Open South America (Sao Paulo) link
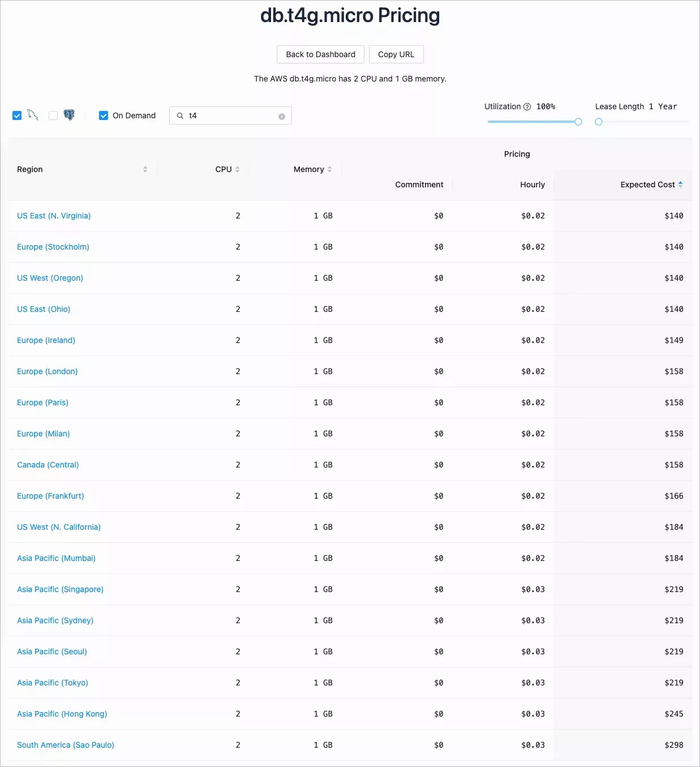Image resolution: width=700 pixels, height=767 pixels. (x=66, y=745)
